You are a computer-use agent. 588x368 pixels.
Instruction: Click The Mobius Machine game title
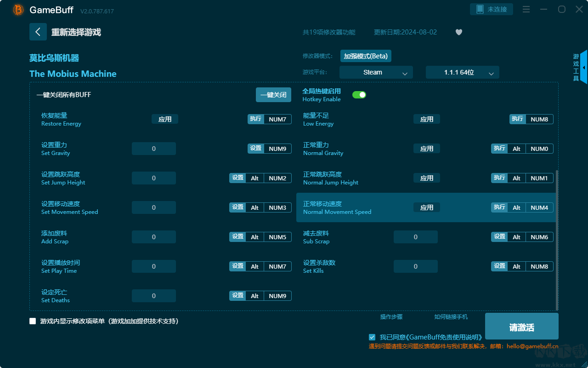73,74
